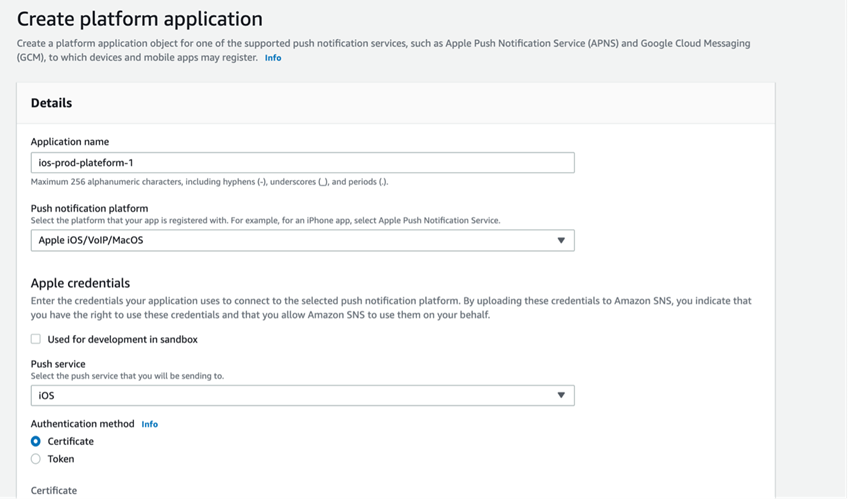
Task: Enable 'Used for development in sandbox' checkbox
Action: coord(36,339)
